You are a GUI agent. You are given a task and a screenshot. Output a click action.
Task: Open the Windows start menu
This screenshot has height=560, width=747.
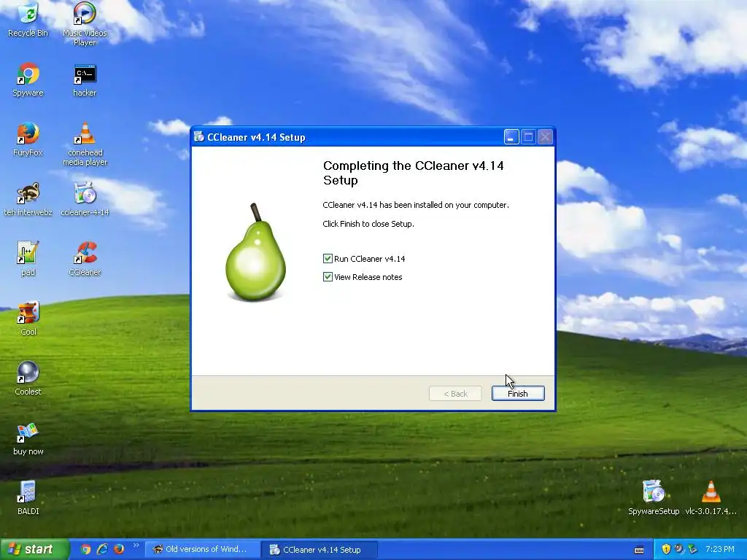pos(34,550)
